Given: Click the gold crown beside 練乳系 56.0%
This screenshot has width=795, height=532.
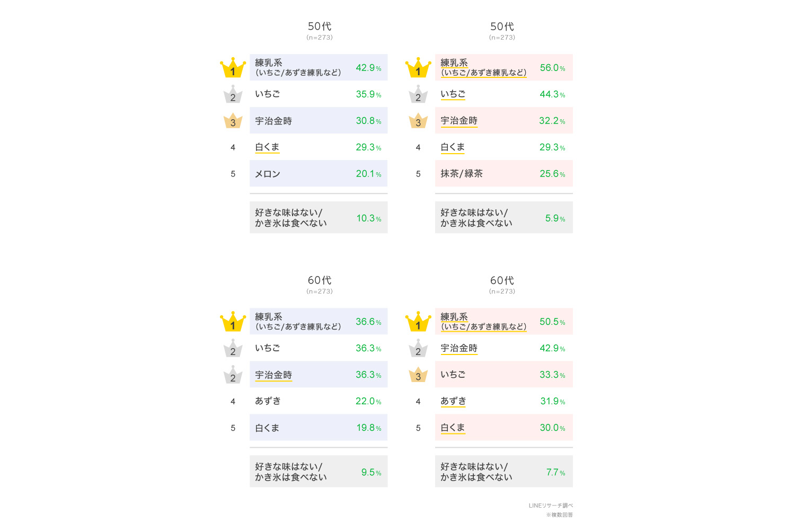Looking at the screenshot, I should (418, 67).
